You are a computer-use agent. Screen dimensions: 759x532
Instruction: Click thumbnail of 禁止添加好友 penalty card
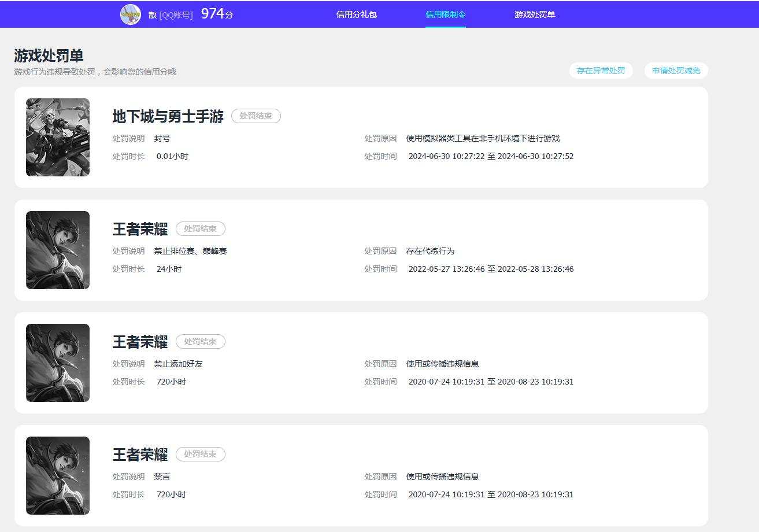(x=58, y=363)
